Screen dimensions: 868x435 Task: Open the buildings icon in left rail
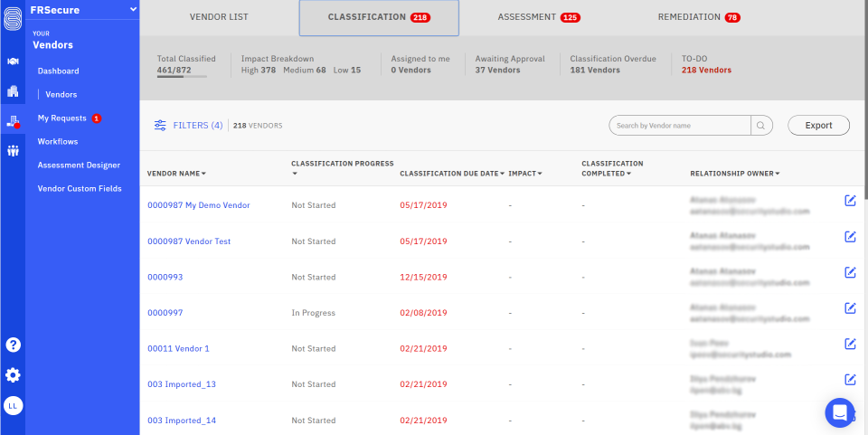tap(13, 91)
